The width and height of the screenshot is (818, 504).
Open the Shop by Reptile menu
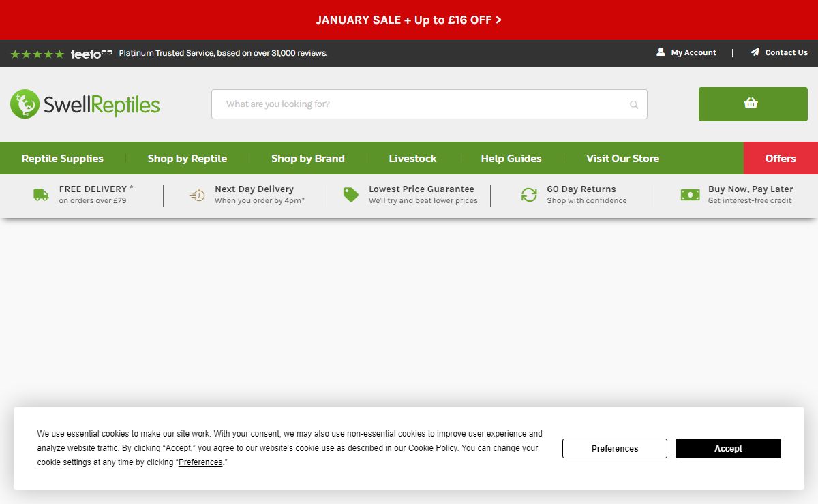pos(187,158)
